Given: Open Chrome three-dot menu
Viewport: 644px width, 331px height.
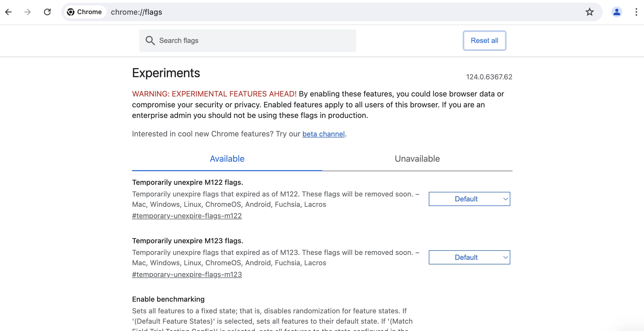Looking at the screenshot, I should click(636, 12).
